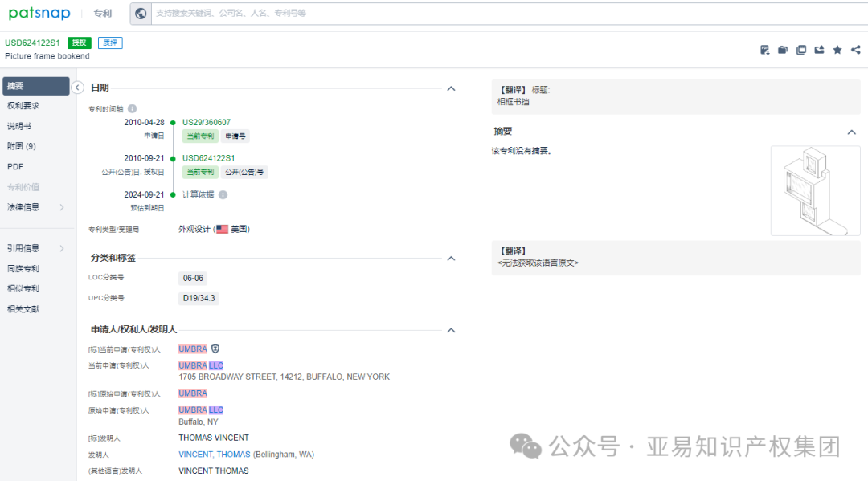This screenshot has width=868, height=481.
Task: Click UMBRA in 当前申请(专利权)人 standardized row
Action: 193,349
